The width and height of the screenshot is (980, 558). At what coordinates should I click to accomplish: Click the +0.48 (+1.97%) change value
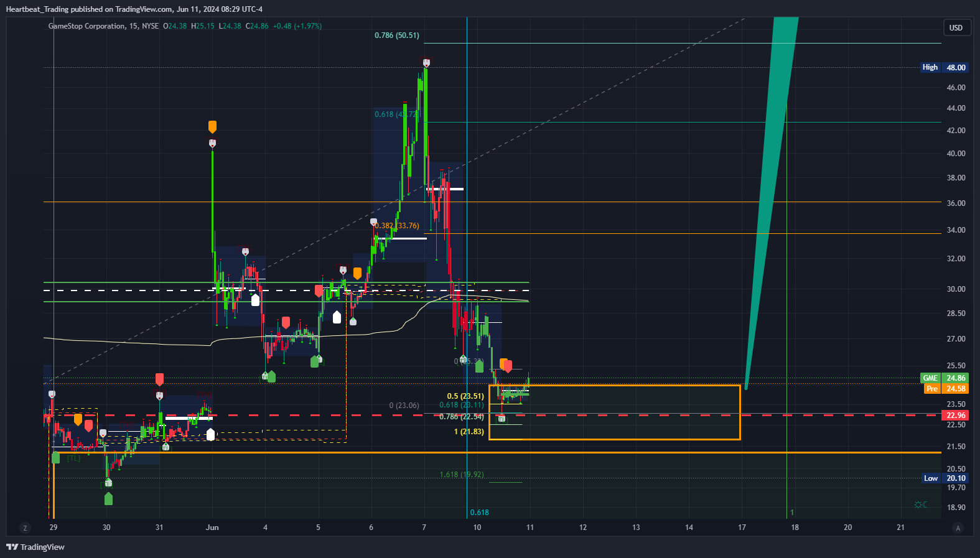297,26
